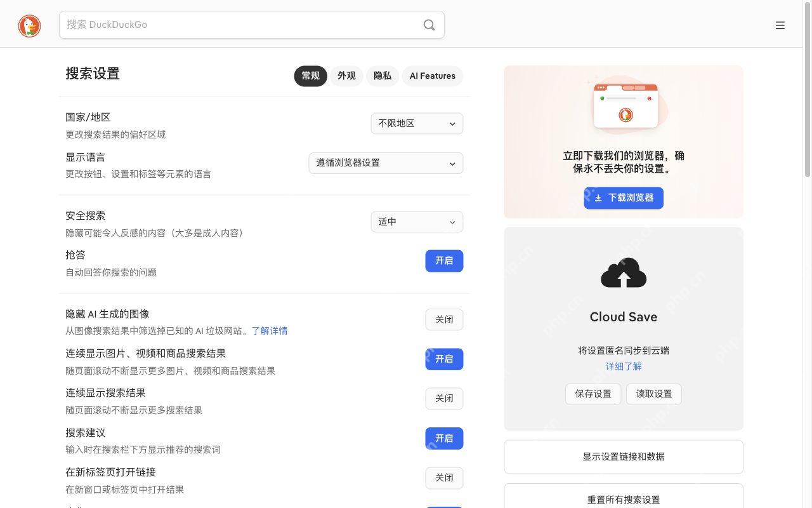
Task: Toggle the 抢答 switch
Action: [444, 261]
